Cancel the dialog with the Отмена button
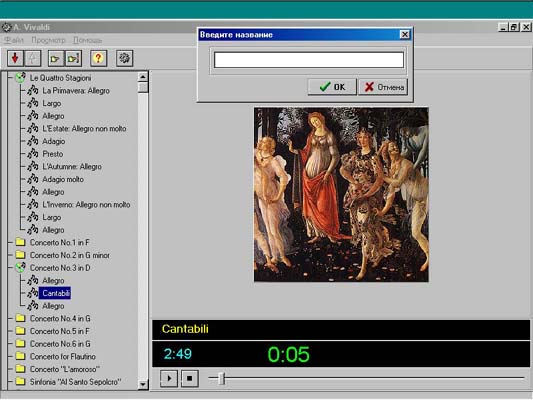Viewport: 533px width, 400px height. (383, 87)
